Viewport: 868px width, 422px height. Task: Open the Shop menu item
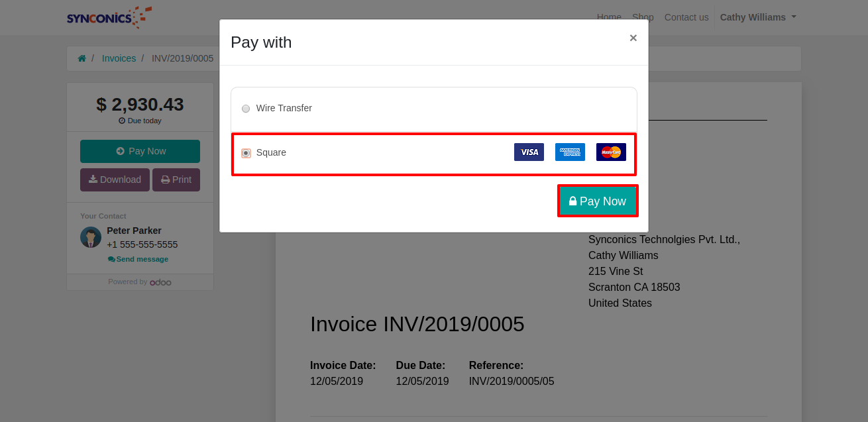click(x=643, y=17)
